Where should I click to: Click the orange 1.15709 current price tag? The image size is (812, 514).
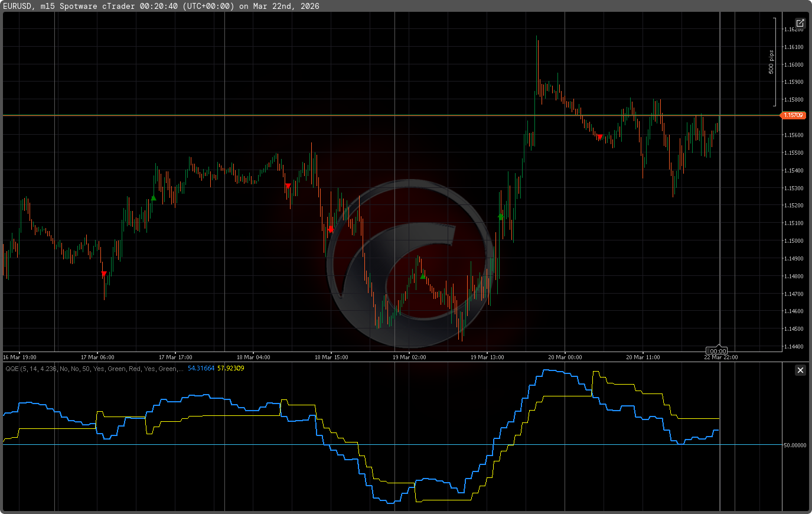793,115
